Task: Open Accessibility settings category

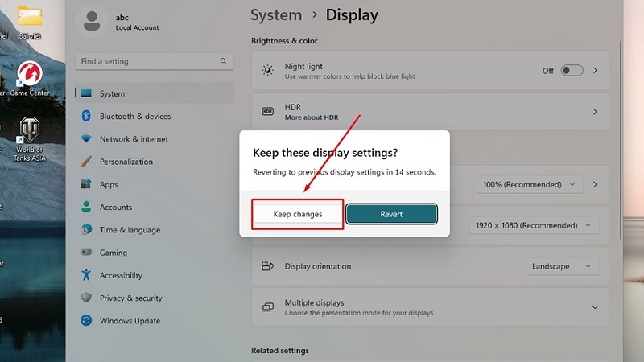Action: [x=155, y=275]
